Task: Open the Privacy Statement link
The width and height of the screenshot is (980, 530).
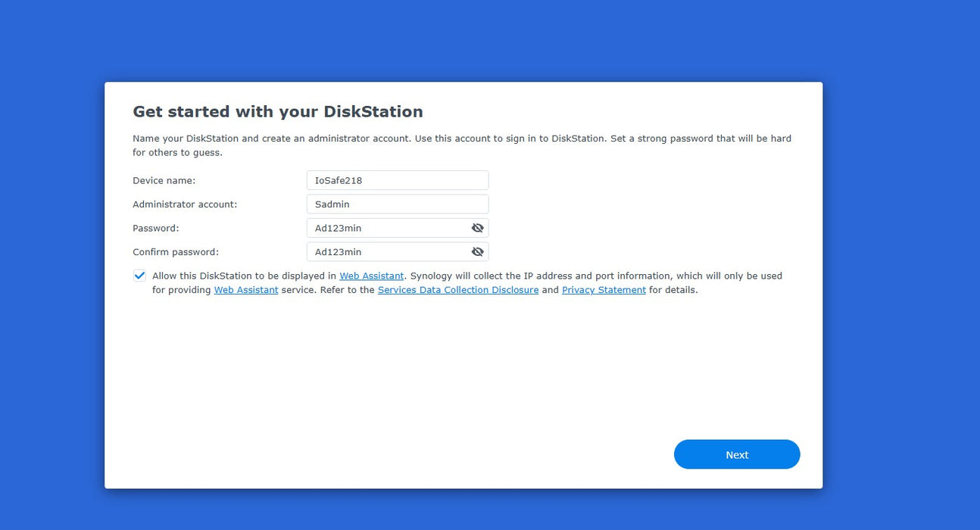Action: 604,290
